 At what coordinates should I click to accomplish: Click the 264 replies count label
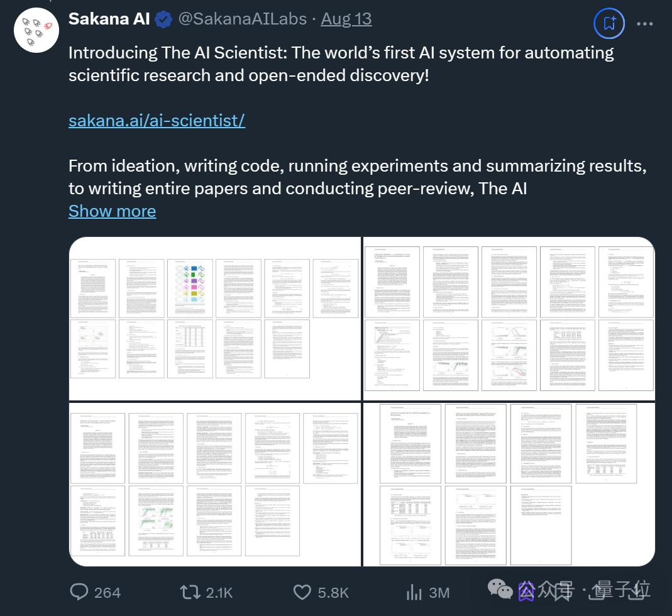106,591
